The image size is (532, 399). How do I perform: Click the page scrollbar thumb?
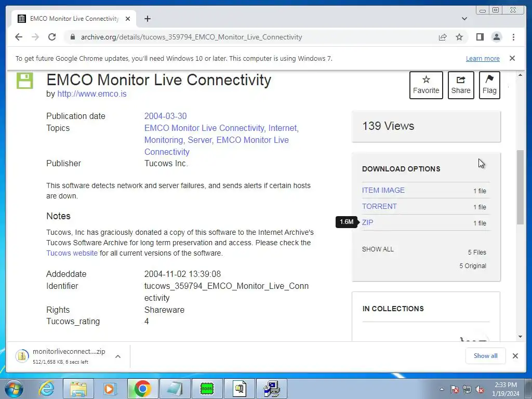520,187
